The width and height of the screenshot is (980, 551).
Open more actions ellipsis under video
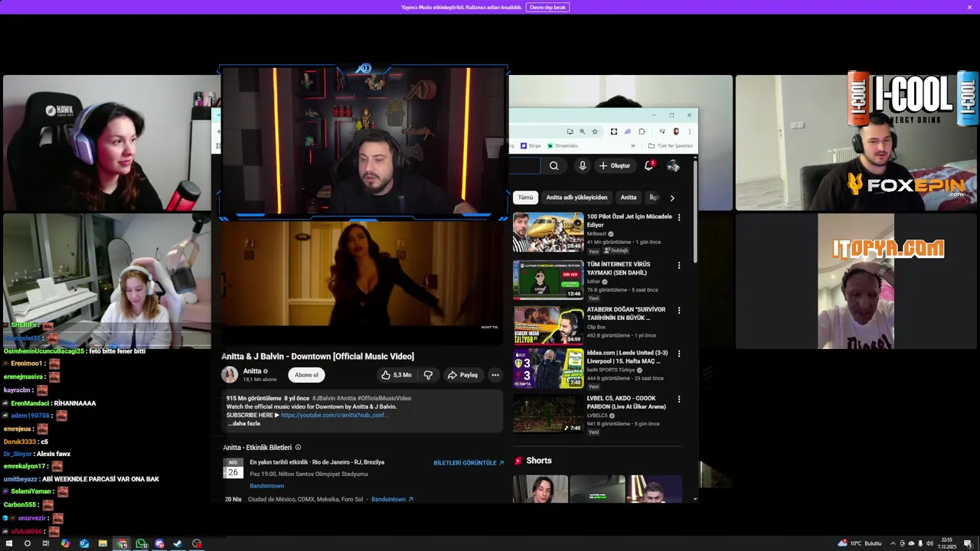[x=495, y=375]
